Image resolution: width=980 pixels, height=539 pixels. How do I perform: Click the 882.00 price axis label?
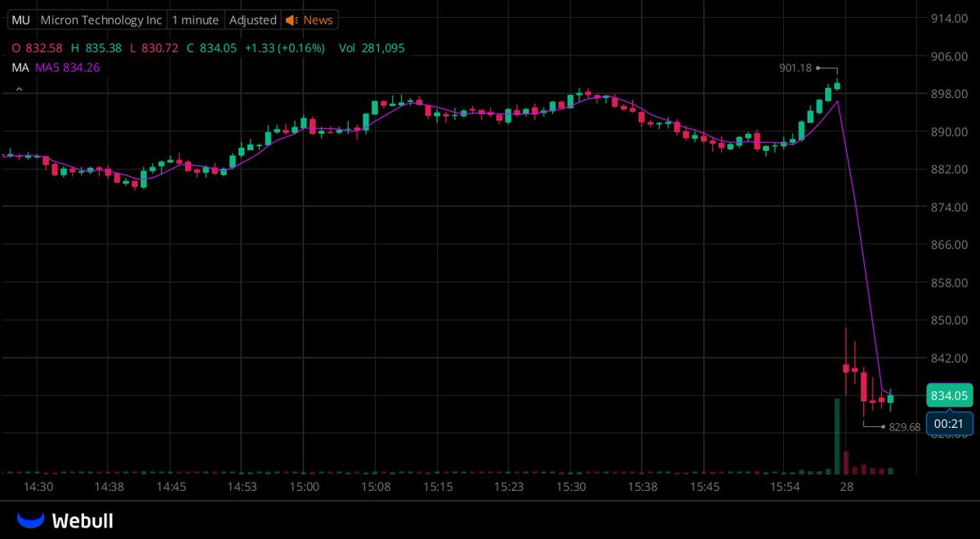click(x=949, y=169)
